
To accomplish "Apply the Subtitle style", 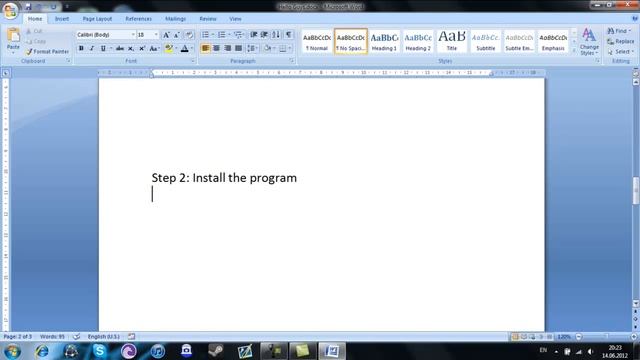I will click(486, 41).
